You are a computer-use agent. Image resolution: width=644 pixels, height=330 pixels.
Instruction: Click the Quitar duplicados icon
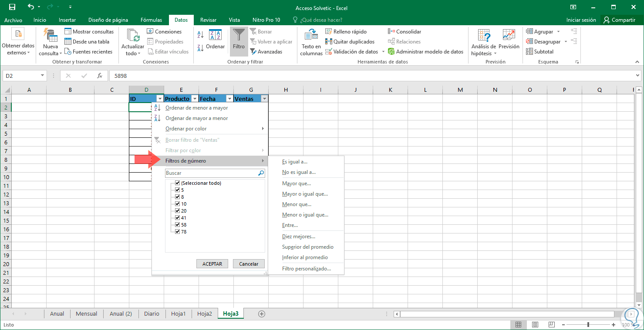tap(329, 42)
